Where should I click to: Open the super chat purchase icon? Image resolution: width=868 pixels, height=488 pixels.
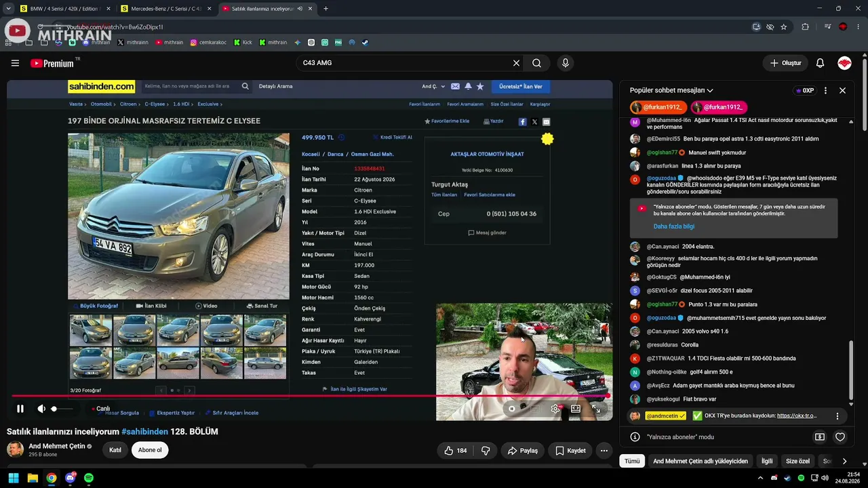point(820,437)
